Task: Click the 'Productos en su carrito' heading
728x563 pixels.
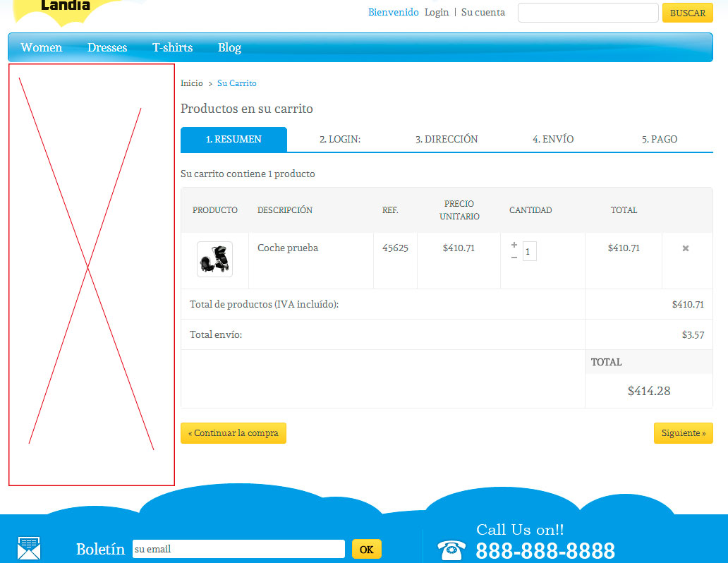Action: pyautogui.click(x=246, y=109)
